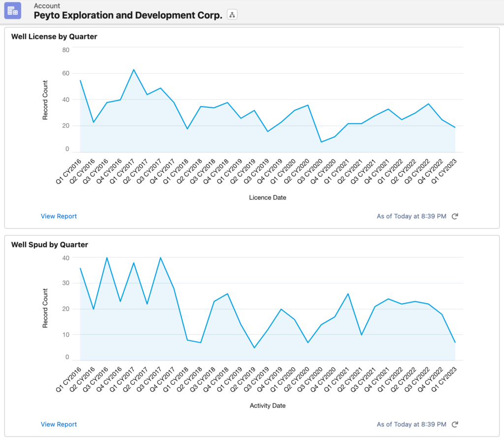
Task: Select the Q1 CY2021 peak in Well Spud chart
Action: [347, 294]
